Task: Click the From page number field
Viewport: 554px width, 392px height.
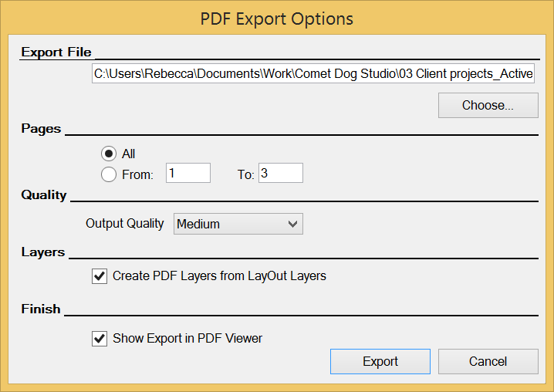Action: 187,174
